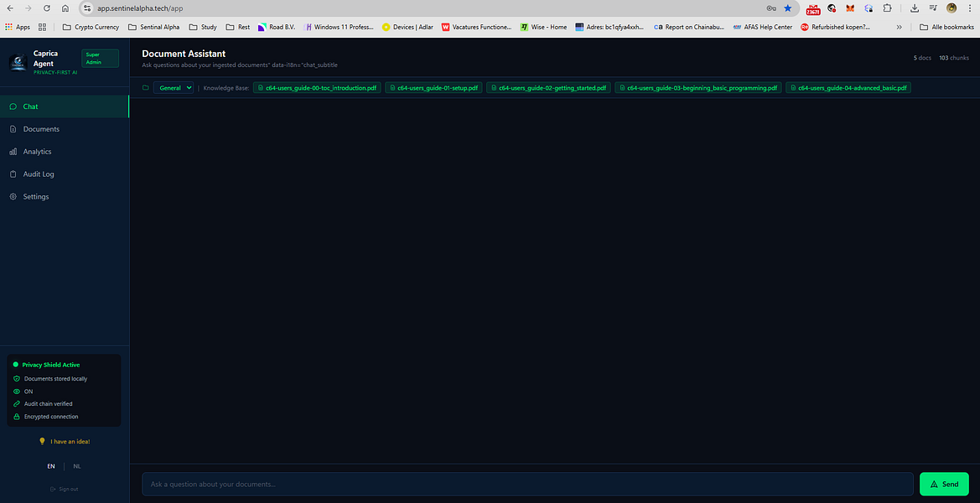Switch language to NL

coord(77,466)
